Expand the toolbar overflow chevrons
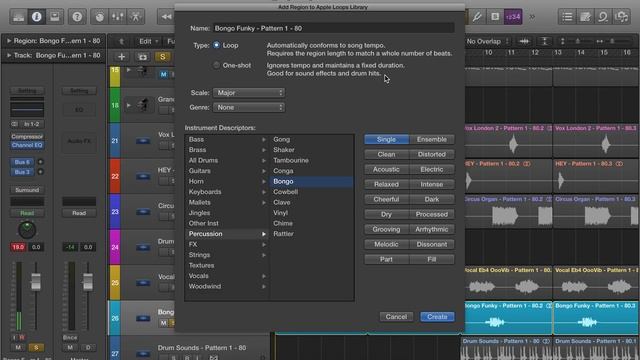The width and height of the screenshot is (640, 360). tap(532, 17)
